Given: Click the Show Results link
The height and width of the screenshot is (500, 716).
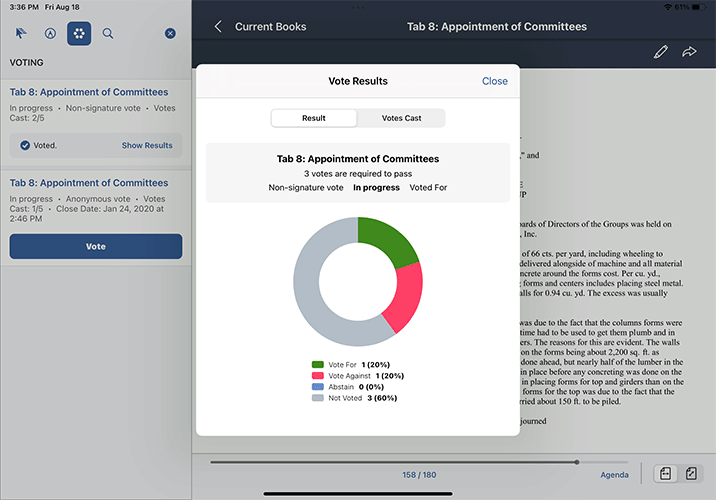Looking at the screenshot, I should 147,146.
